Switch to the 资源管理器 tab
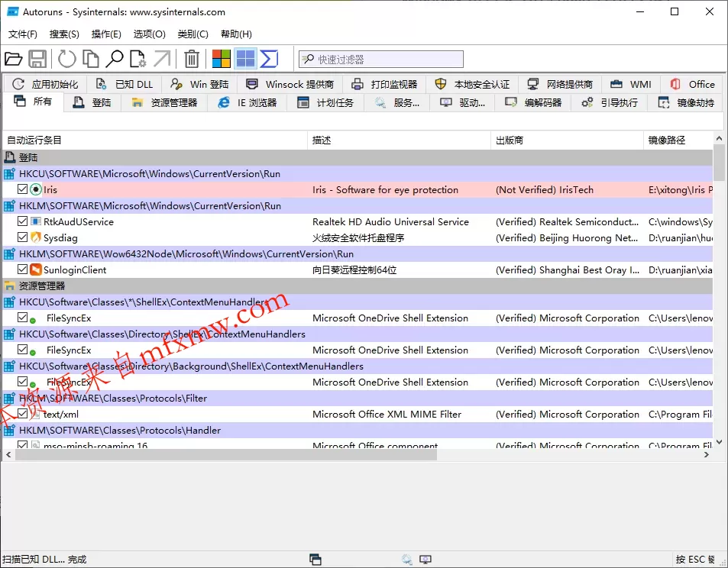The height and width of the screenshot is (568, 728). (x=164, y=102)
